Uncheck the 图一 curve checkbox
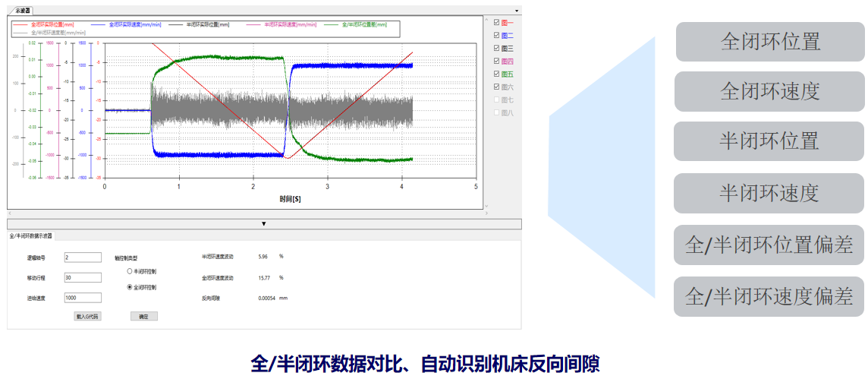Screen dimensions: 868x376 (496, 23)
